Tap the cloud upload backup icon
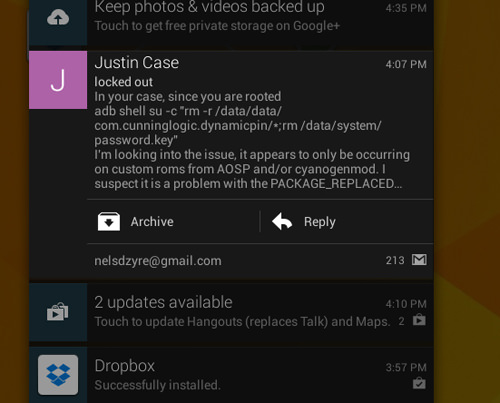Viewport: 500px width, 403px height. (x=58, y=17)
